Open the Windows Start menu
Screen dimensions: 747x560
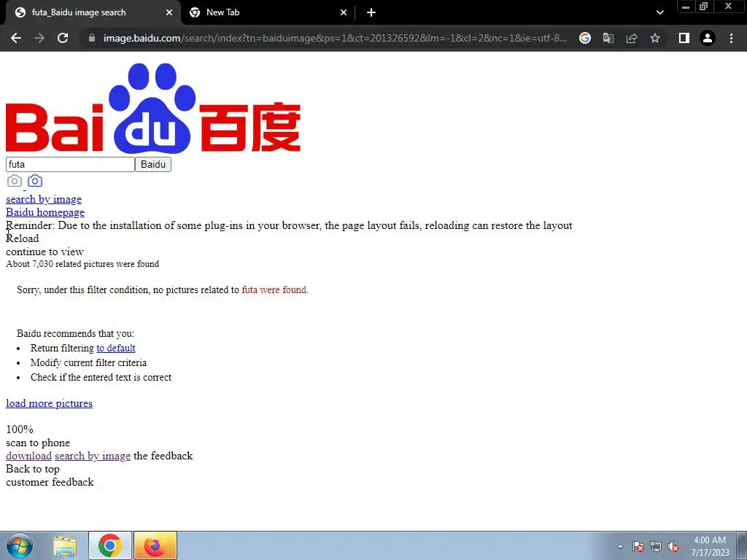click(x=20, y=545)
